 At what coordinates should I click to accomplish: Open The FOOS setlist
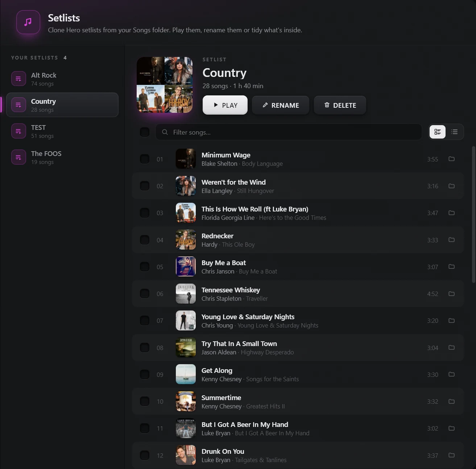62,157
